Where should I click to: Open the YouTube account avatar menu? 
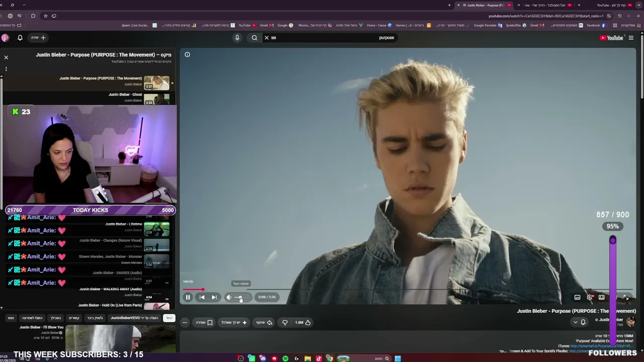click(5, 38)
